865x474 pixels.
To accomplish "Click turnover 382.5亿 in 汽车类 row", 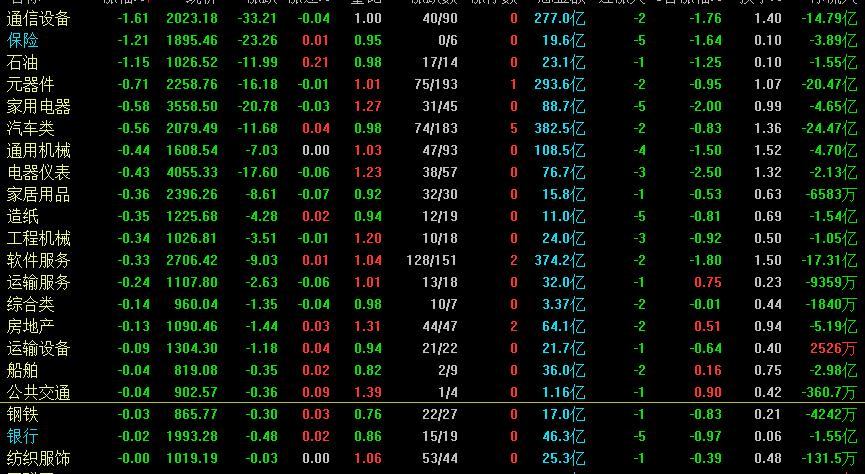I will pos(560,129).
